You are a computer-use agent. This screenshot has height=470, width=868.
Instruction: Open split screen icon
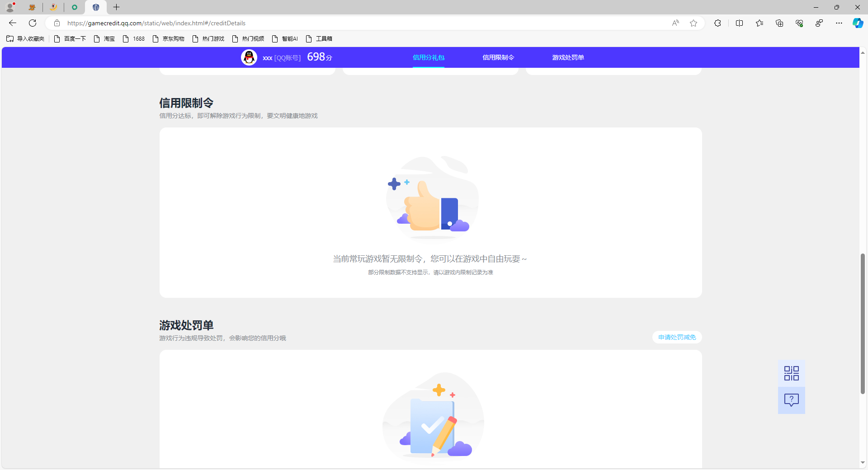740,23
